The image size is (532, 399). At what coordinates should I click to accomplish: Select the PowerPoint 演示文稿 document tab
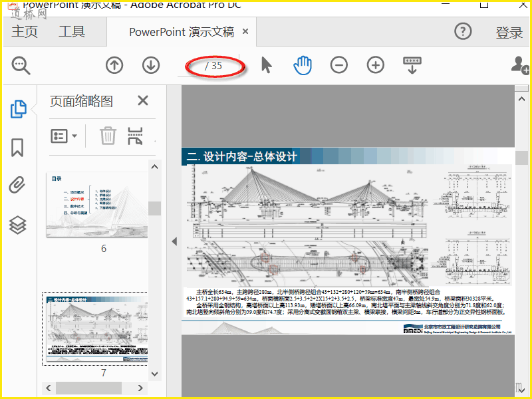[x=182, y=32]
